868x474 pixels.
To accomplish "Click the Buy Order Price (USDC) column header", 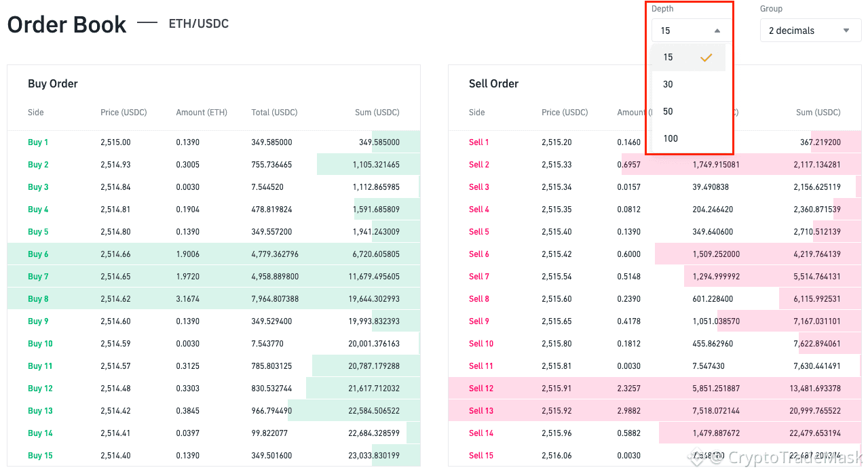I will [x=124, y=113].
